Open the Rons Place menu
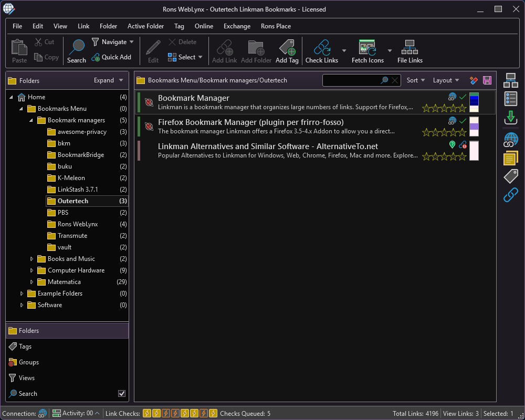 (x=276, y=26)
